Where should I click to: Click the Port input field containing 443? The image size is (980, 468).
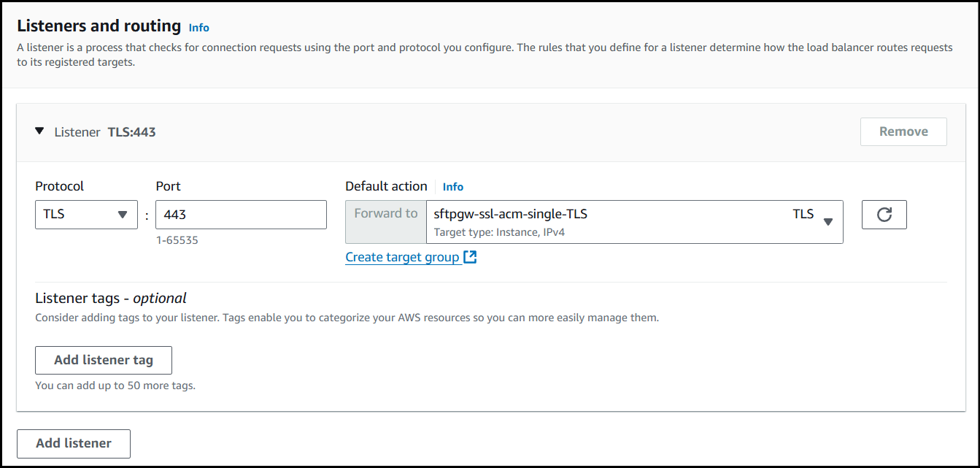(x=241, y=215)
